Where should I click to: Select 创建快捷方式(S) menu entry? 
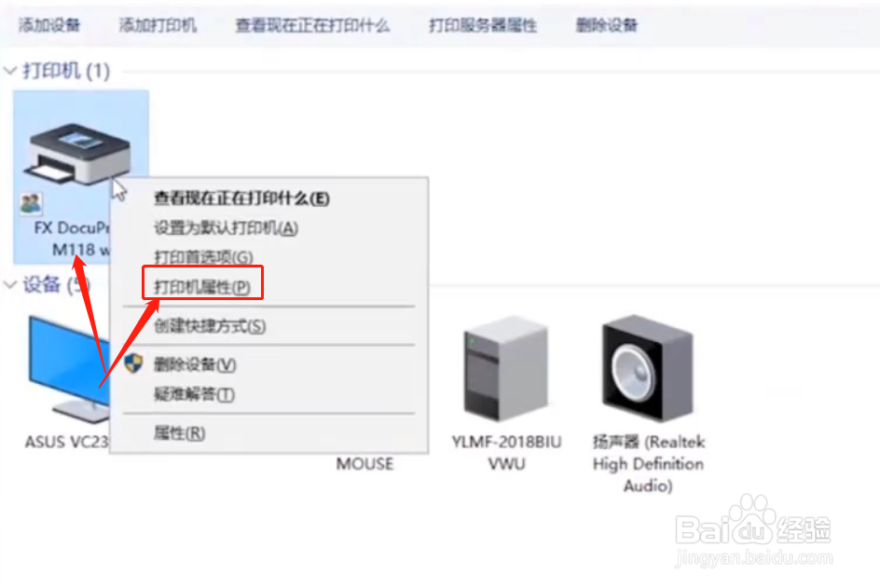pyautogui.click(x=210, y=326)
